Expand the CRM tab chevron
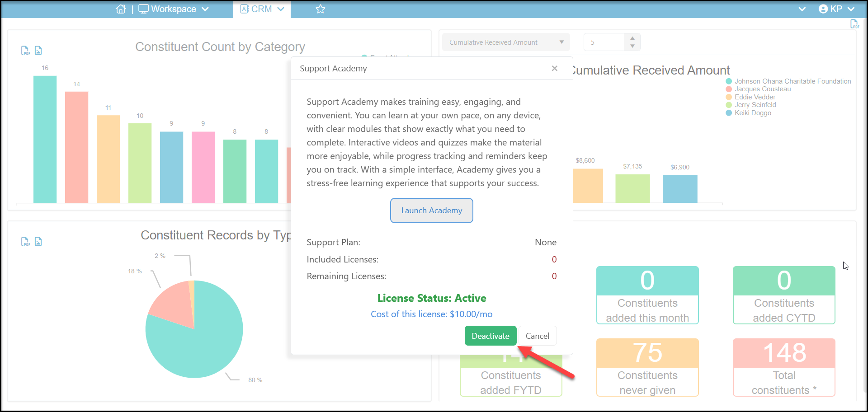The width and height of the screenshot is (868, 412). pos(281,9)
